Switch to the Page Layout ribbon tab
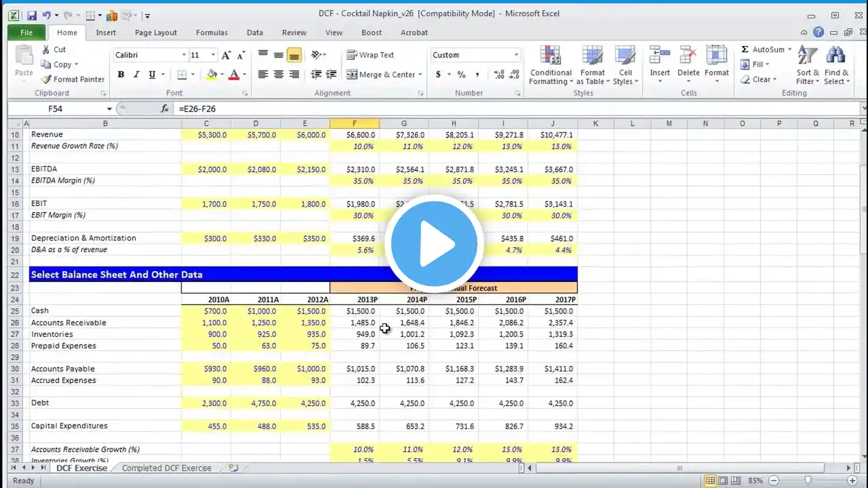868x488 pixels. point(156,33)
